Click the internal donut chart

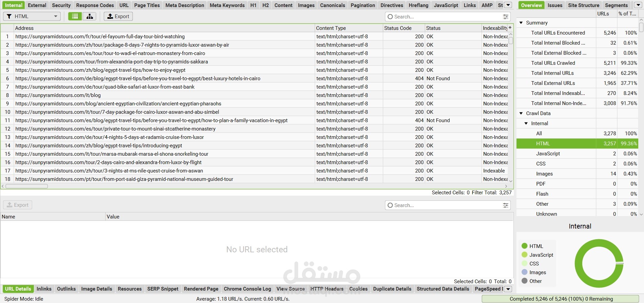tap(599, 263)
